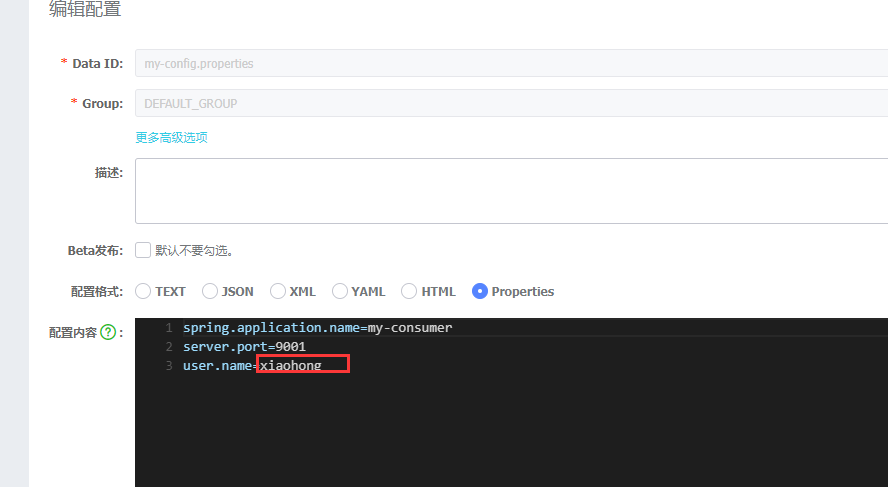Select the HTML format radio button
The width and height of the screenshot is (888, 487).
409,291
